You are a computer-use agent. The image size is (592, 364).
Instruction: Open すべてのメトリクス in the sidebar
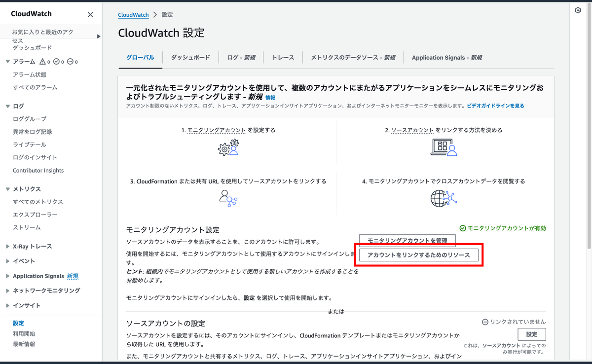click(38, 202)
